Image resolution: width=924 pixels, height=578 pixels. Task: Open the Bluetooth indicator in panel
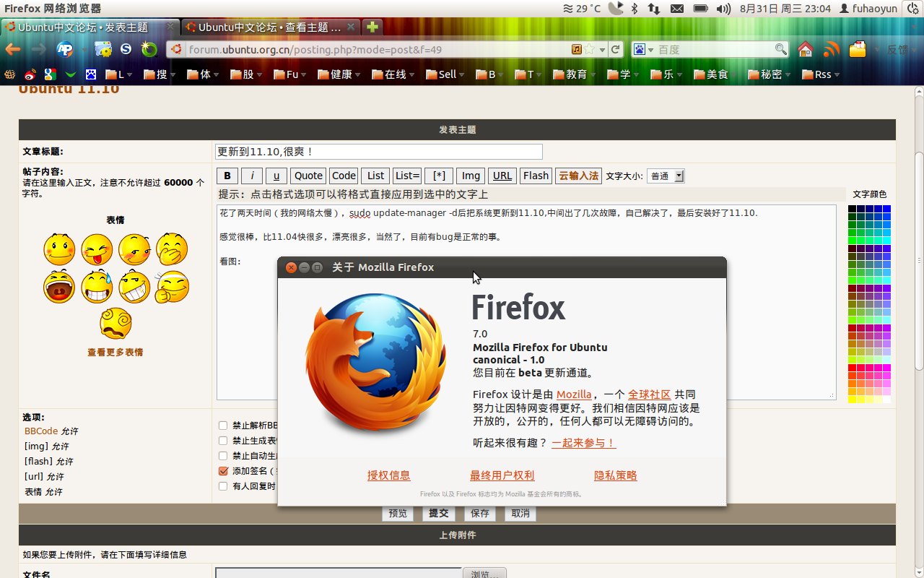pos(635,9)
